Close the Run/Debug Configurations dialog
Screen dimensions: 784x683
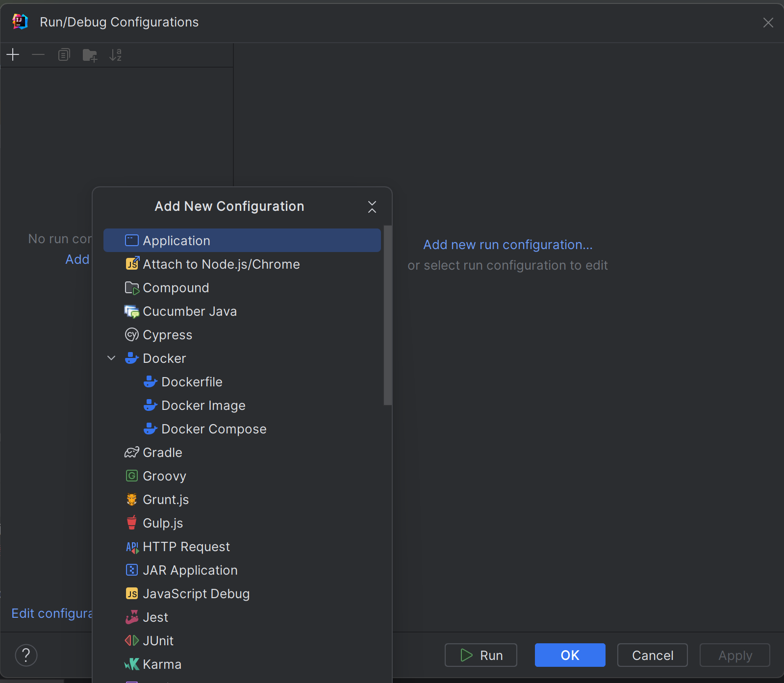coord(768,23)
